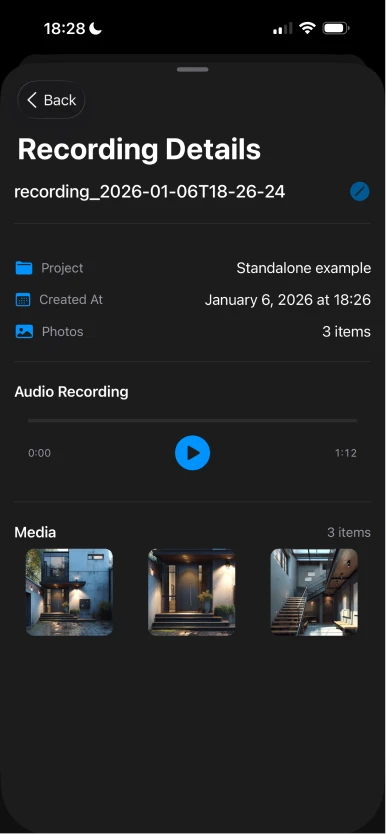
Task: Click the 0:00 elapsed time label
Action: tap(39, 453)
